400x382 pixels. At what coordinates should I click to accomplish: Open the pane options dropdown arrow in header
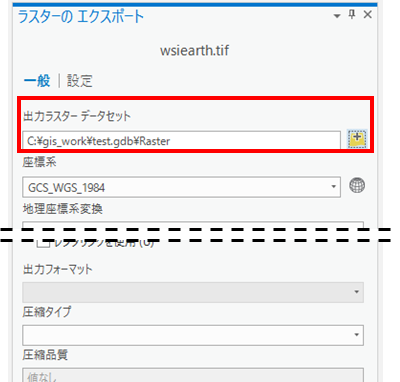click(x=337, y=16)
